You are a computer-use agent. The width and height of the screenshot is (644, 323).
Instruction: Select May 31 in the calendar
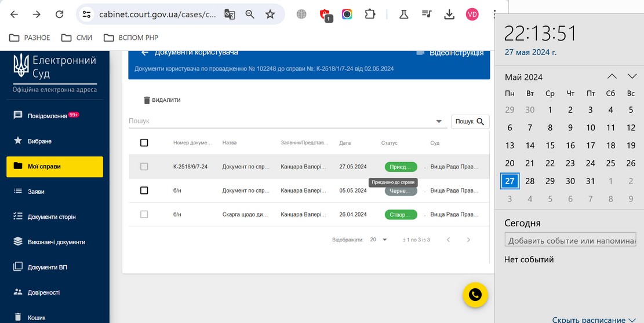point(590,181)
